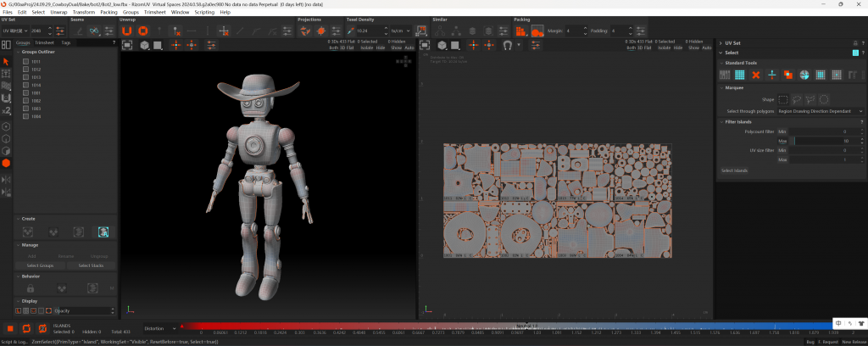The width and height of the screenshot is (868, 346).
Task: Check the box for group 1011
Action: pyautogui.click(x=26, y=61)
